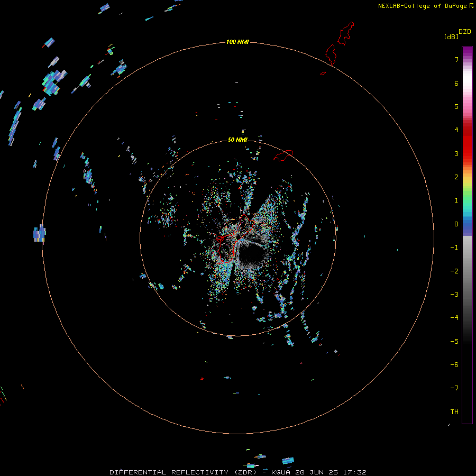Click the '[dB]' unit label
The height and width of the screenshot is (476, 476).
pyautogui.click(x=451, y=36)
